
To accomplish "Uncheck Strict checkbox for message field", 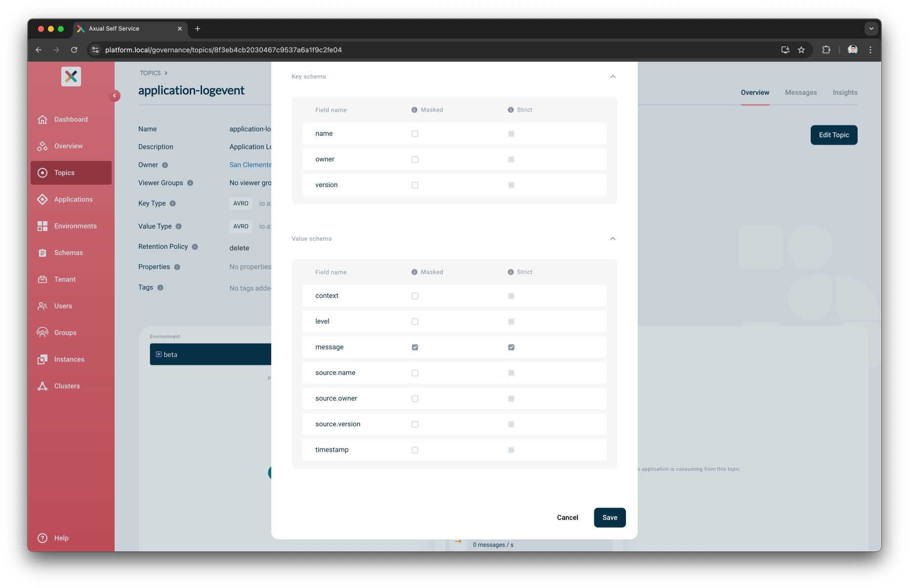I will (x=511, y=348).
